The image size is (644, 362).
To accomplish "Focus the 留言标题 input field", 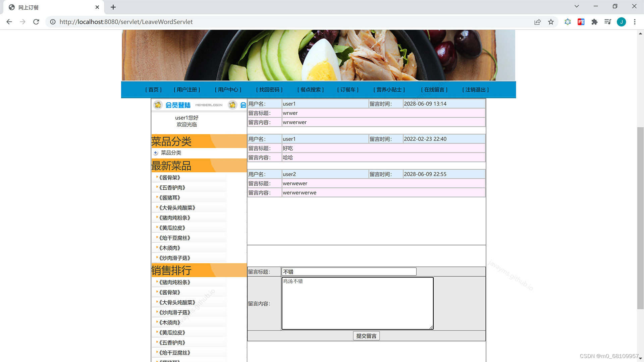I will click(349, 271).
